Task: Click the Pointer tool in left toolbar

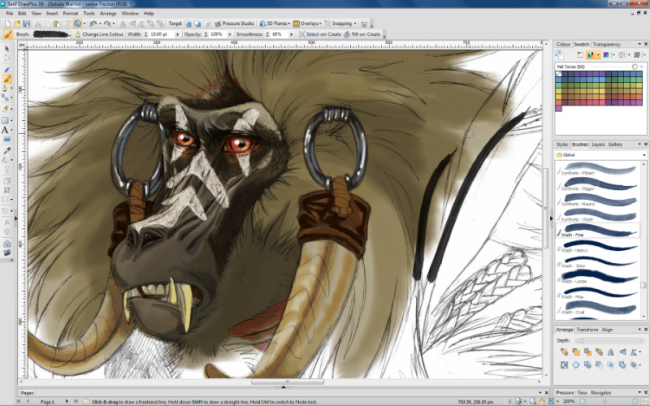Action: (7, 47)
